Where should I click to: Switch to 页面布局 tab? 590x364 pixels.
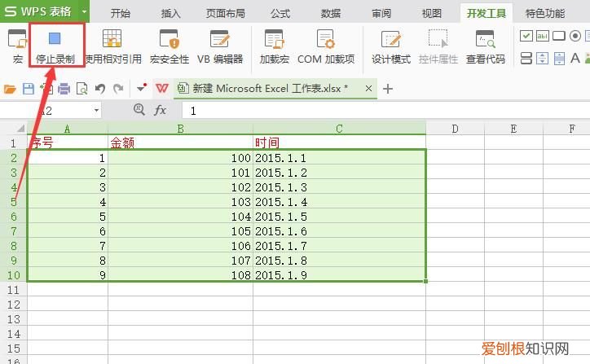pyautogui.click(x=226, y=14)
